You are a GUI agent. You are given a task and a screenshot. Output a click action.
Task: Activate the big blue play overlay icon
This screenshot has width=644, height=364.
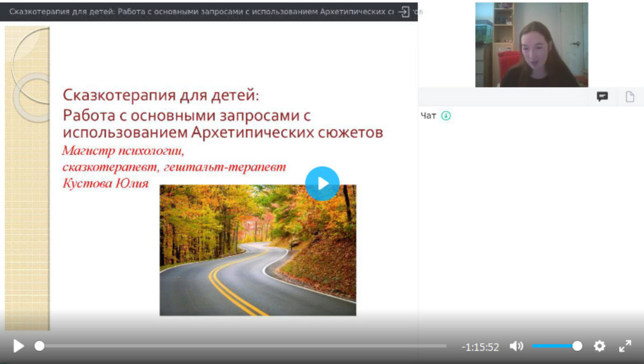tap(322, 183)
